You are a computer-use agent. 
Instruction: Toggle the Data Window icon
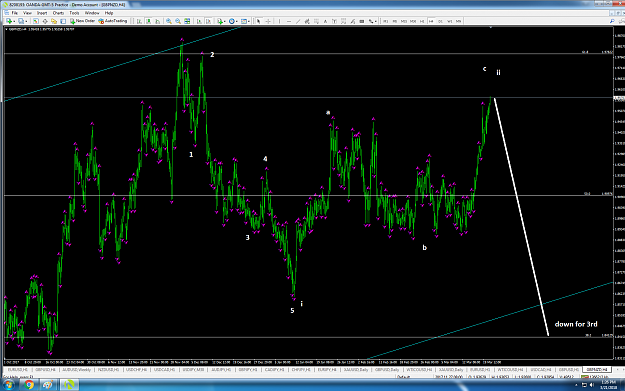[45, 21]
